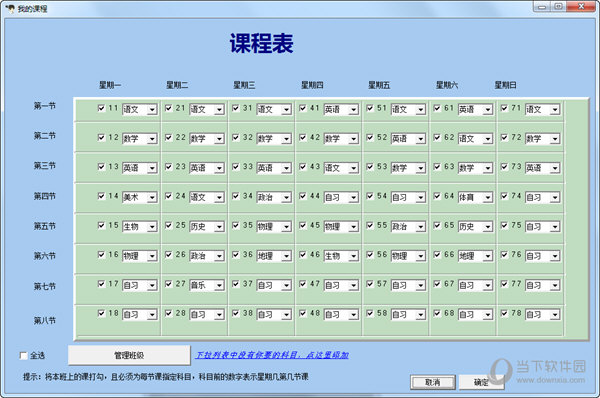
Task: Tick the 全选 select-all checkbox
Action: point(24,356)
